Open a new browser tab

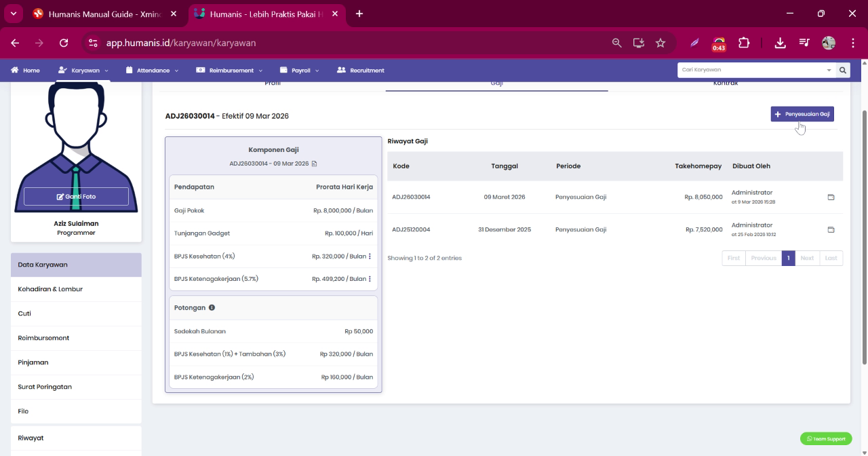359,14
